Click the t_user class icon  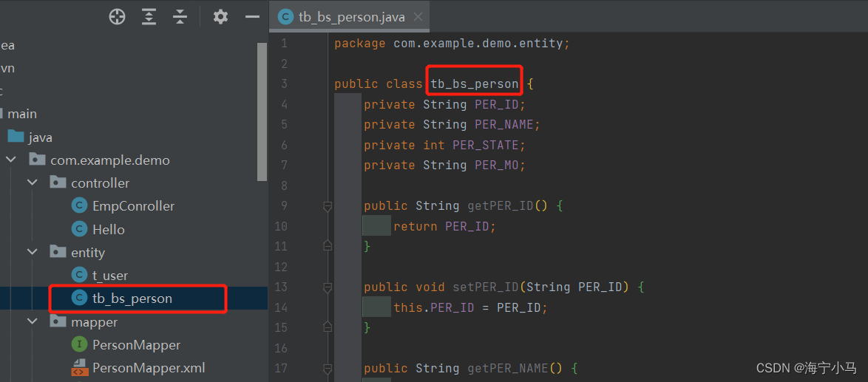point(80,276)
